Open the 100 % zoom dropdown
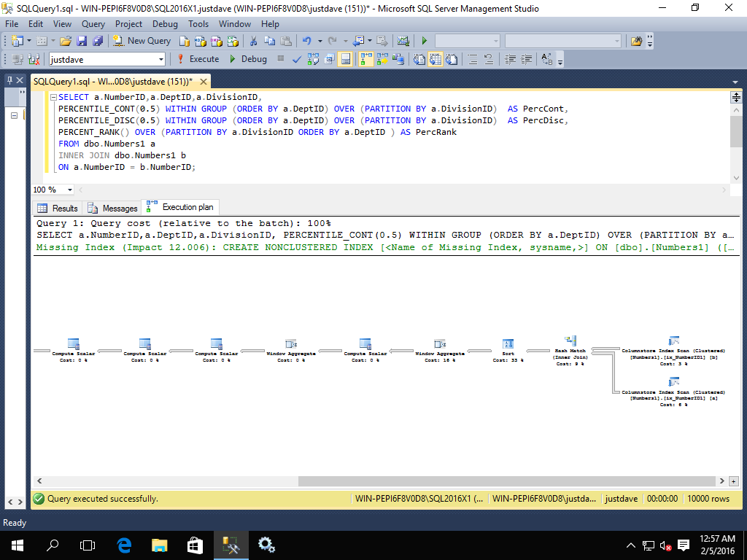This screenshot has height=560, width=747. click(x=70, y=190)
